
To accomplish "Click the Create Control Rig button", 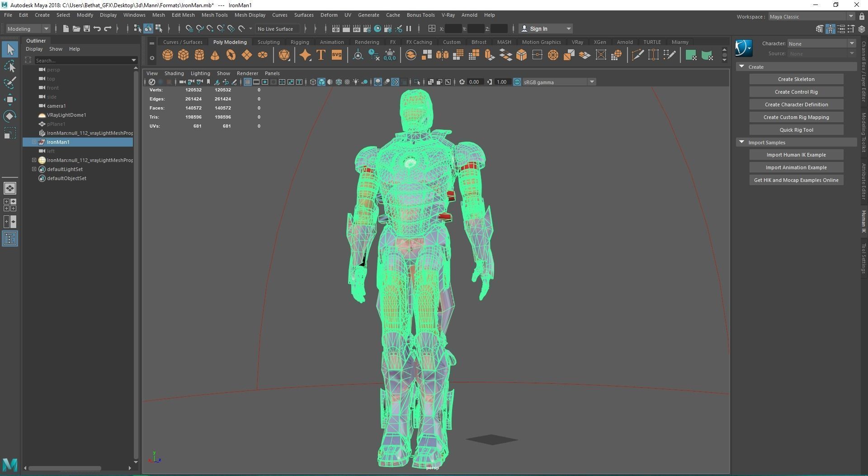I will coord(796,92).
